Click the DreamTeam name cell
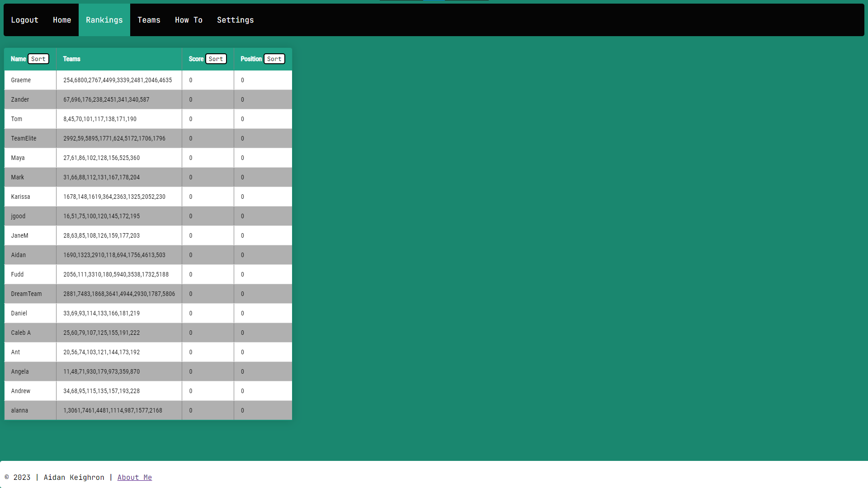868x488 pixels. (x=30, y=294)
